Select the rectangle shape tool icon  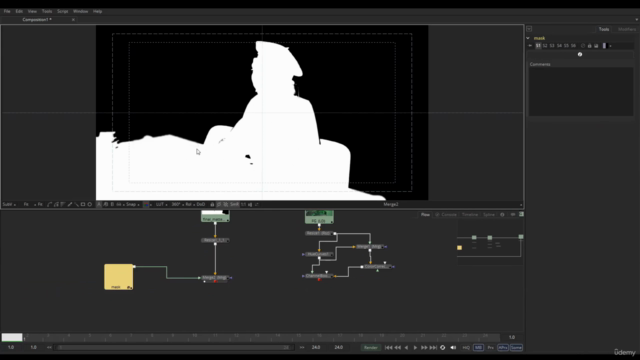pyautogui.click(x=83, y=204)
